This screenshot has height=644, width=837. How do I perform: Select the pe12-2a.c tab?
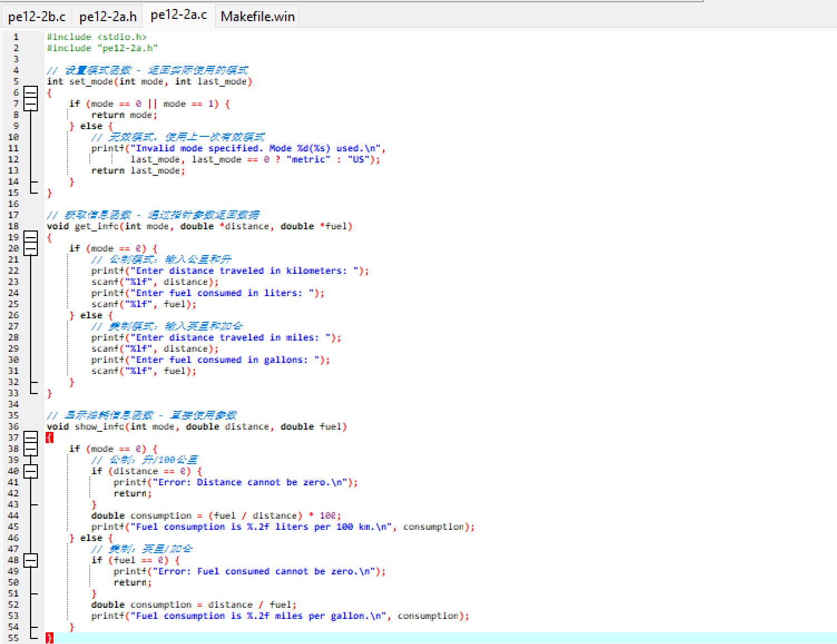pos(179,15)
